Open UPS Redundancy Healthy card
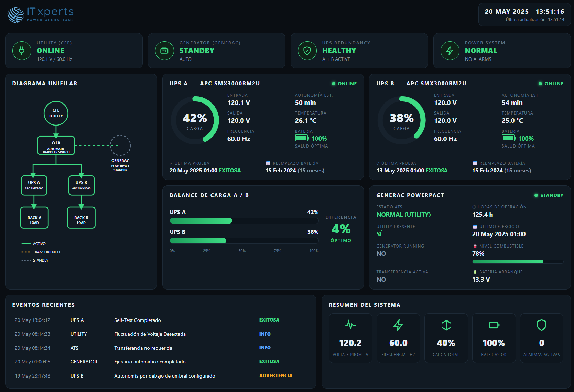This screenshot has height=392, width=574. [x=359, y=51]
